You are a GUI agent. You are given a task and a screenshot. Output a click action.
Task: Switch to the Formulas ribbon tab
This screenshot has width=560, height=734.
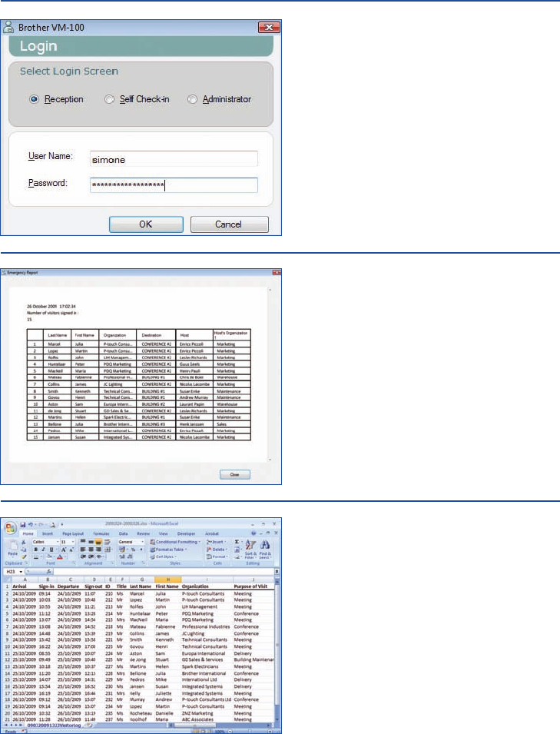101,533
